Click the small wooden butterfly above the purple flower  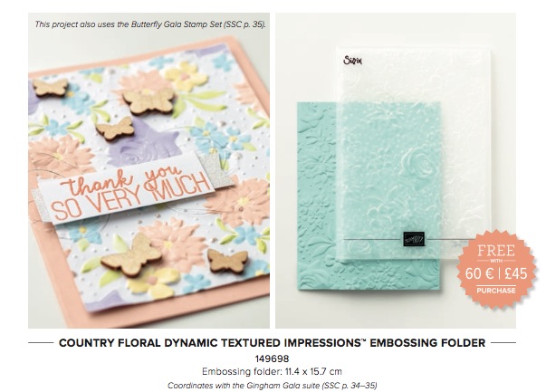coord(115,129)
